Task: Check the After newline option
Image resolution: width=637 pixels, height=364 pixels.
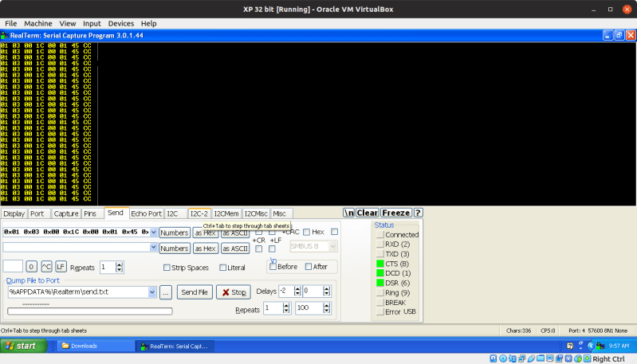Action: tap(309, 267)
